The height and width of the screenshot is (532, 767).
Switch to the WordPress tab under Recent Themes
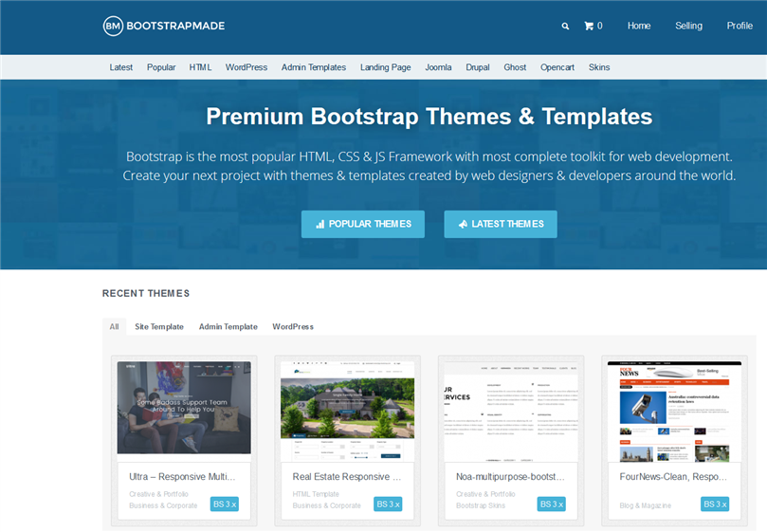293,326
